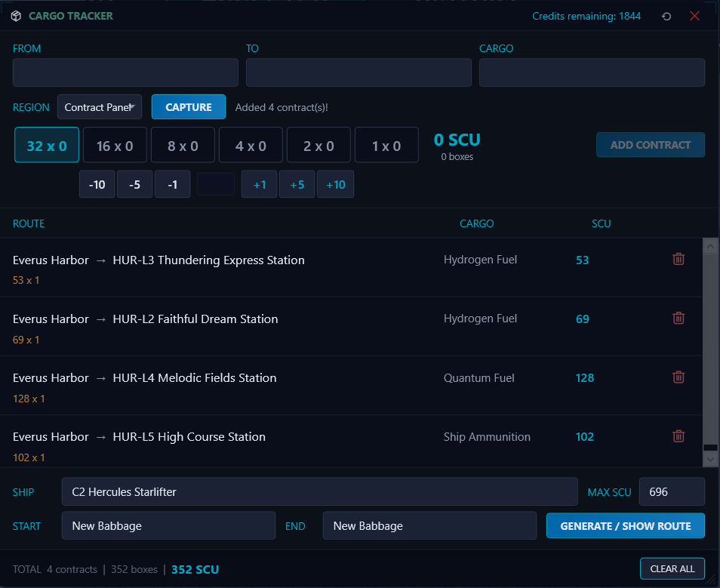Click the ADD CONTRACT button
Viewport: 720px width, 588px height.
[x=651, y=145]
